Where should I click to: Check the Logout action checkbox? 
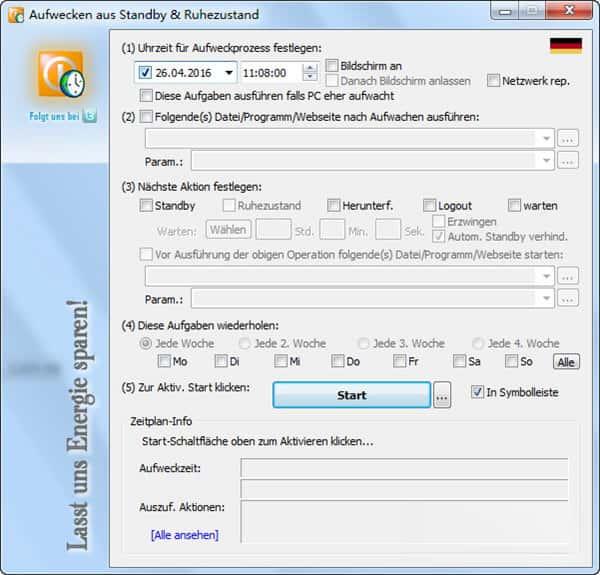click(429, 205)
